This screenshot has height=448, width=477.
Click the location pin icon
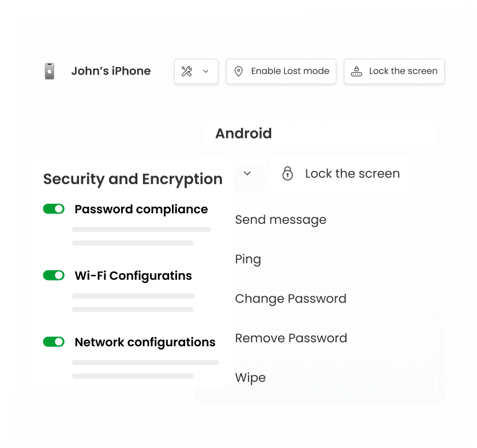coord(238,72)
